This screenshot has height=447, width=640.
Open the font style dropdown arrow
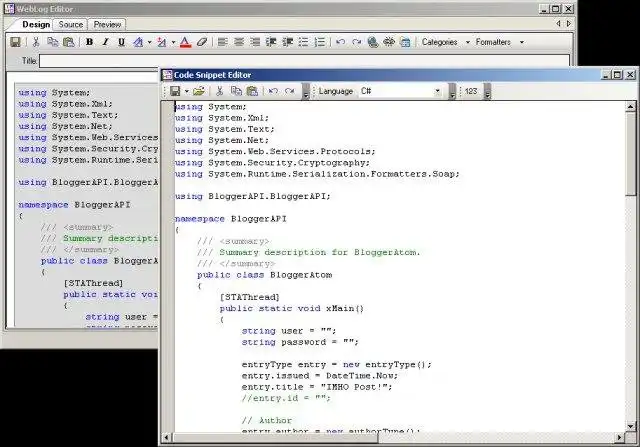pos(149,42)
